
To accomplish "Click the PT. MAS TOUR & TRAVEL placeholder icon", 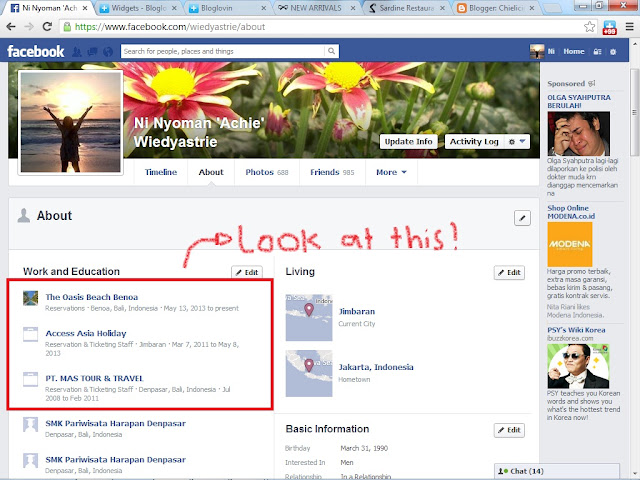I will (31, 379).
